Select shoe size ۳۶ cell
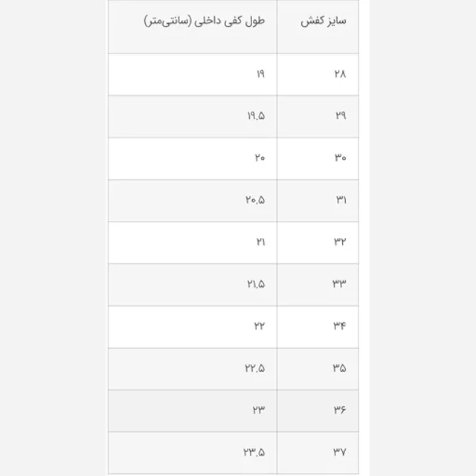The width and height of the screenshot is (476, 476). (x=318, y=411)
